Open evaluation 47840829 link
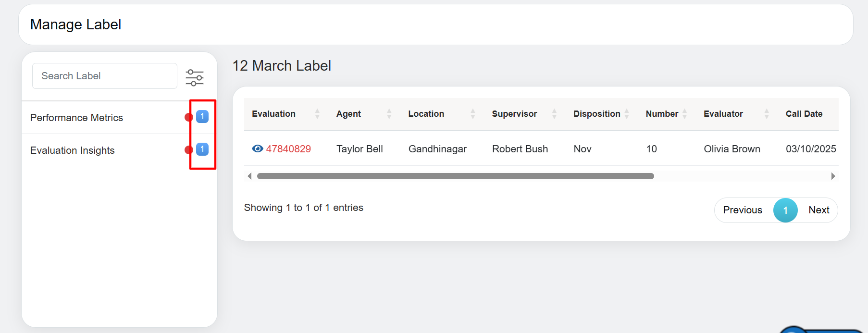 click(x=288, y=149)
